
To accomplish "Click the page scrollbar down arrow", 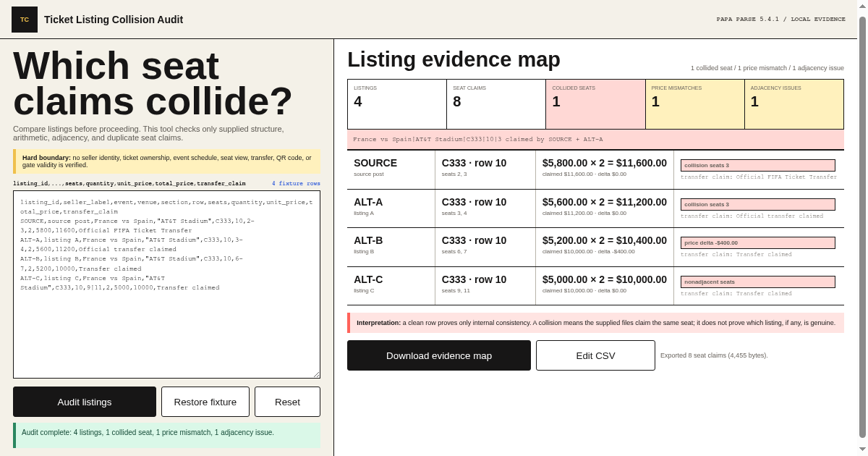I will [x=862, y=449].
